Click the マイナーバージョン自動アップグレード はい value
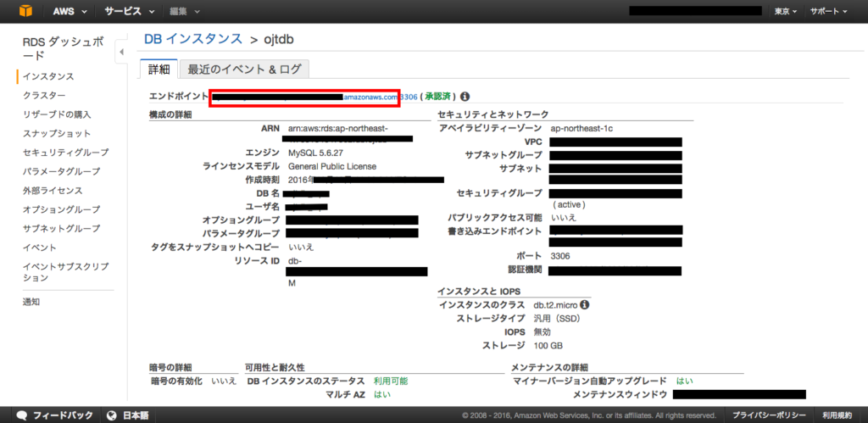 [x=684, y=381]
